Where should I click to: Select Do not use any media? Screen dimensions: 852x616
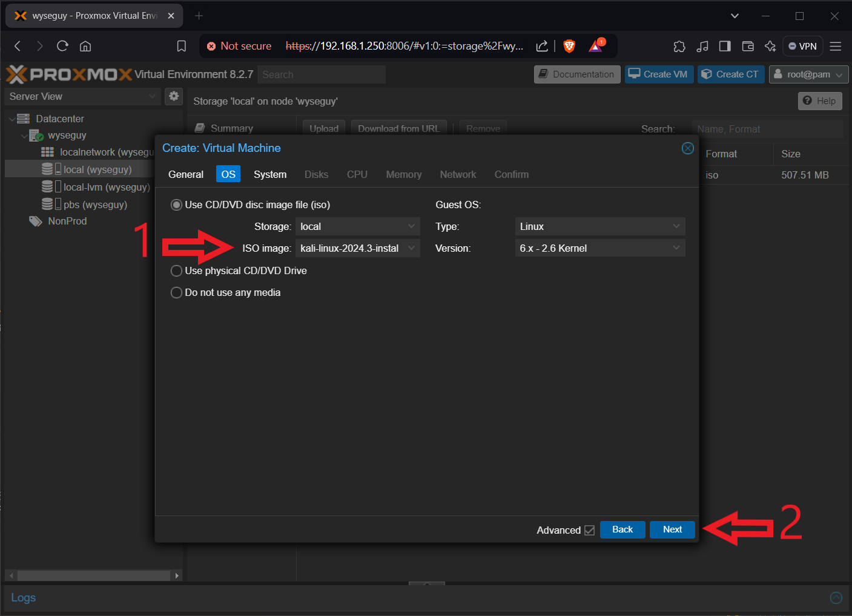pos(176,292)
